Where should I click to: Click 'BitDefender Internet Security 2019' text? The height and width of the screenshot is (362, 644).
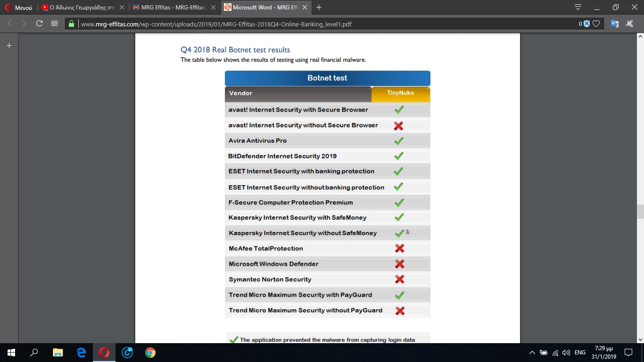click(282, 156)
